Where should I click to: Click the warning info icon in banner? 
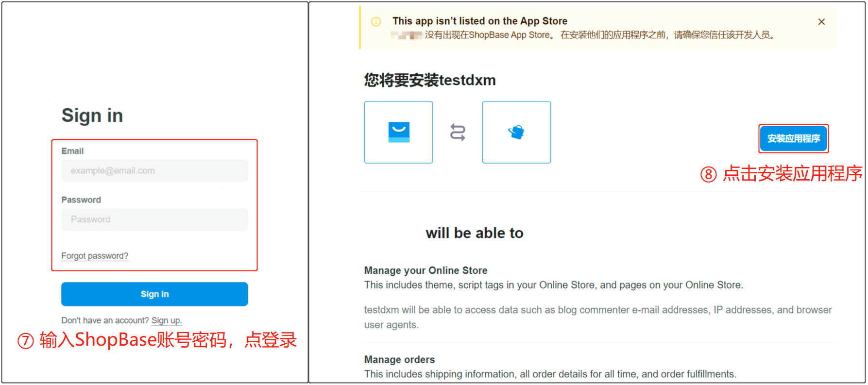(x=376, y=22)
